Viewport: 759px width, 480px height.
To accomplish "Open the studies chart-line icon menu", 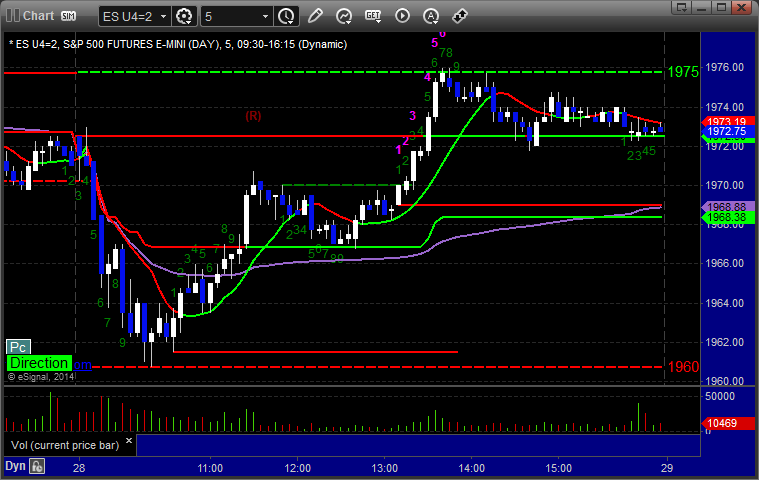I will point(344,16).
